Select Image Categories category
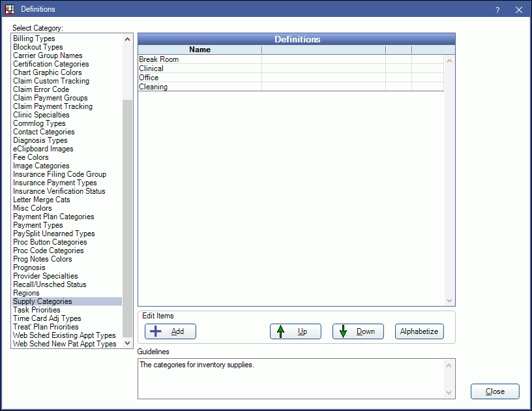The image size is (532, 411). click(67, 166)
